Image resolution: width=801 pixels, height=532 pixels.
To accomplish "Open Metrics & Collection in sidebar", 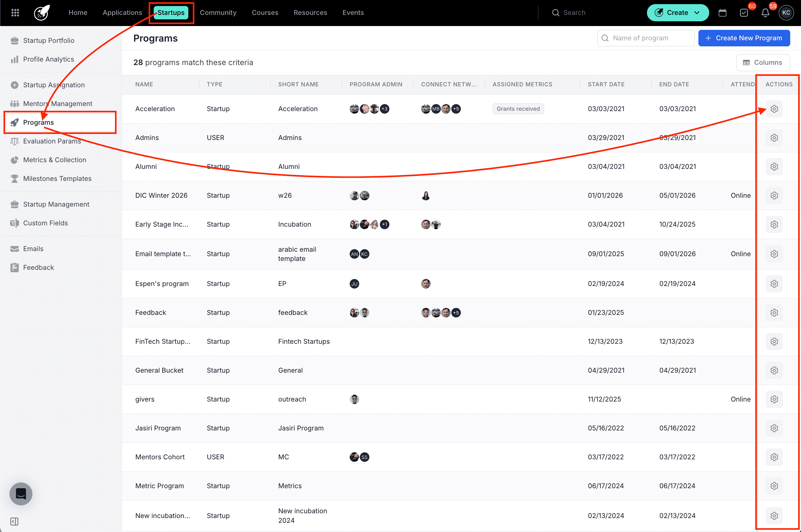I will [x=54, y=160].
